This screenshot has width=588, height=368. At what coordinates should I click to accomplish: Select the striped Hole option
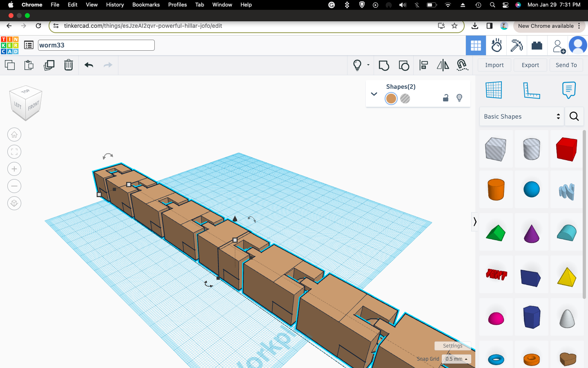405,99
